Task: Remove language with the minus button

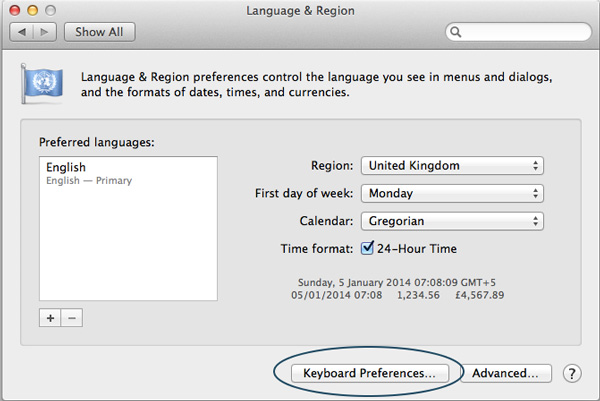Action: (x=72, y=318)
